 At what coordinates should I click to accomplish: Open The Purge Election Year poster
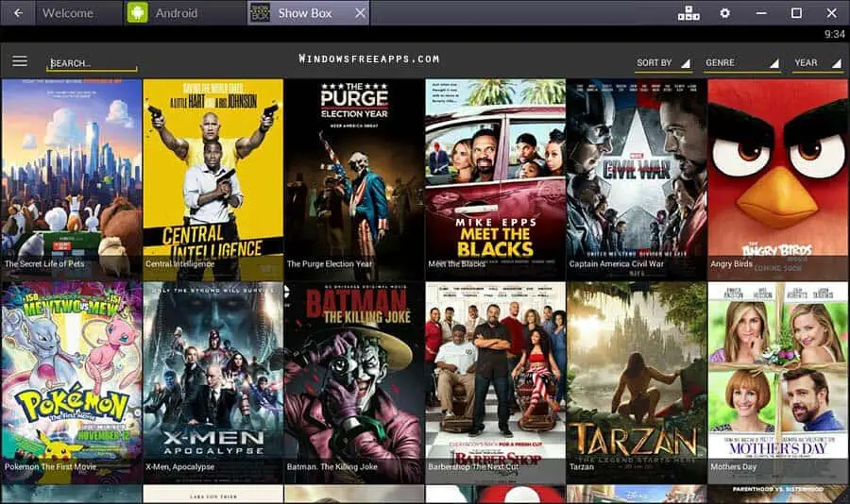(354, 179)
